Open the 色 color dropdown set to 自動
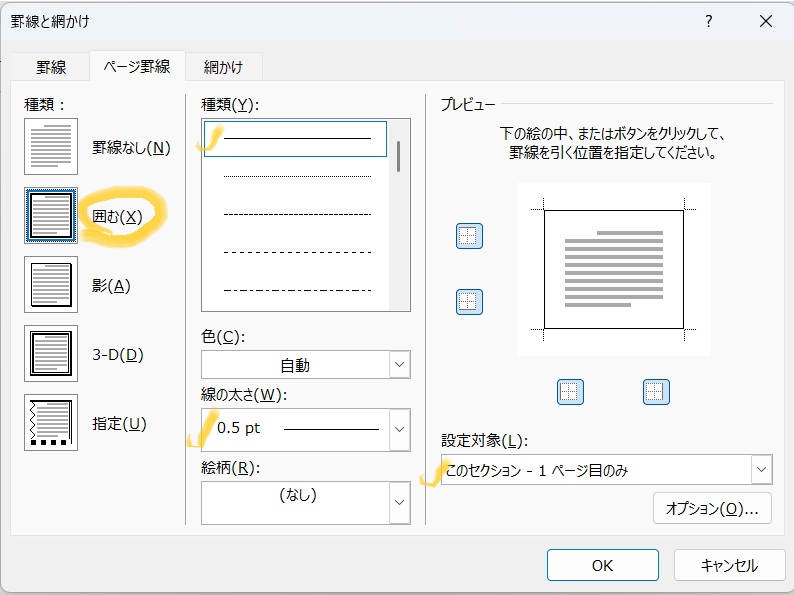 pyautogui.click(x=305, y=365)
